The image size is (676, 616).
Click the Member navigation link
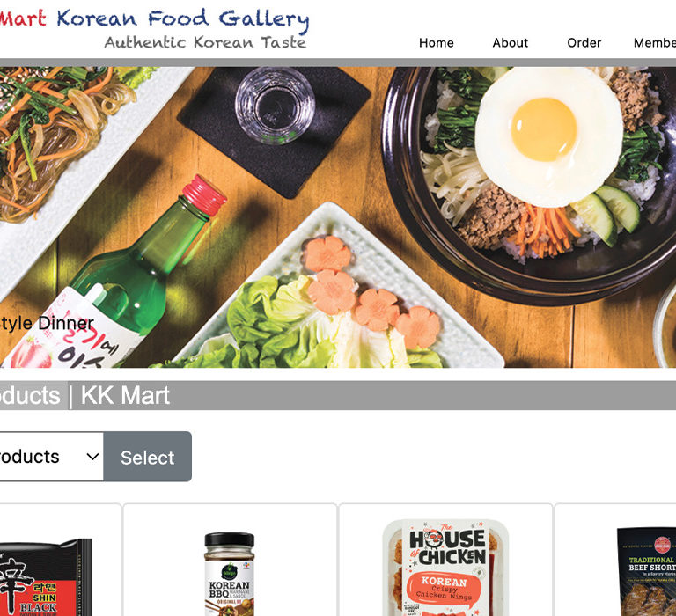pos(655,42)
